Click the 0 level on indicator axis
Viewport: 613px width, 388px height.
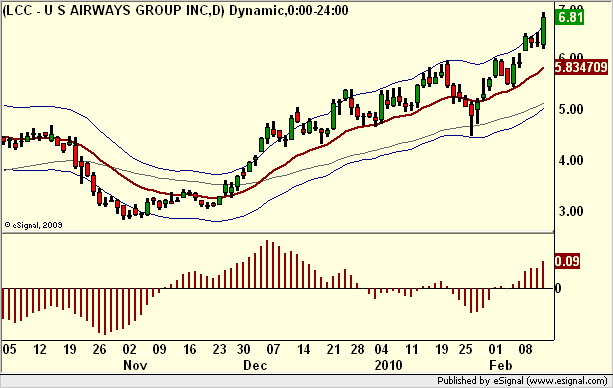pyautogui.click(x=558, y=288)
